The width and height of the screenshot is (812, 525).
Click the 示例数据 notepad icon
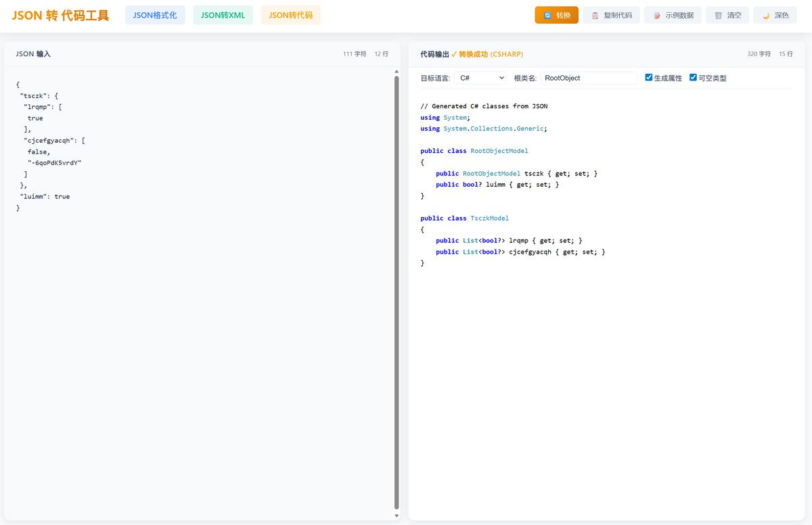coord(656,16)
